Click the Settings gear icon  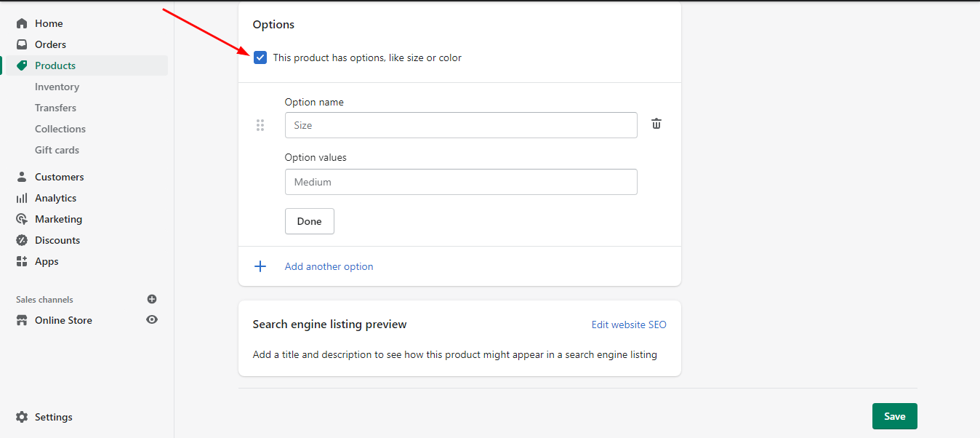point(22,417)
